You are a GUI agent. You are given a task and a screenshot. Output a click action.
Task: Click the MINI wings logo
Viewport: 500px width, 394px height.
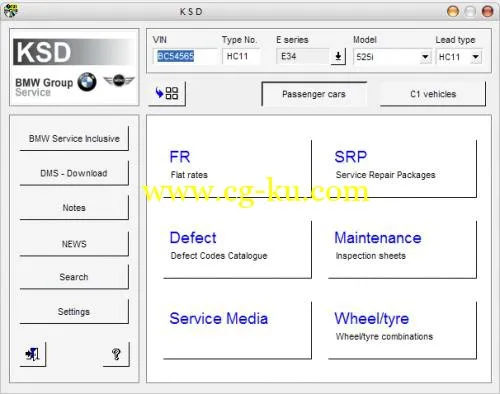click(118, 81)
